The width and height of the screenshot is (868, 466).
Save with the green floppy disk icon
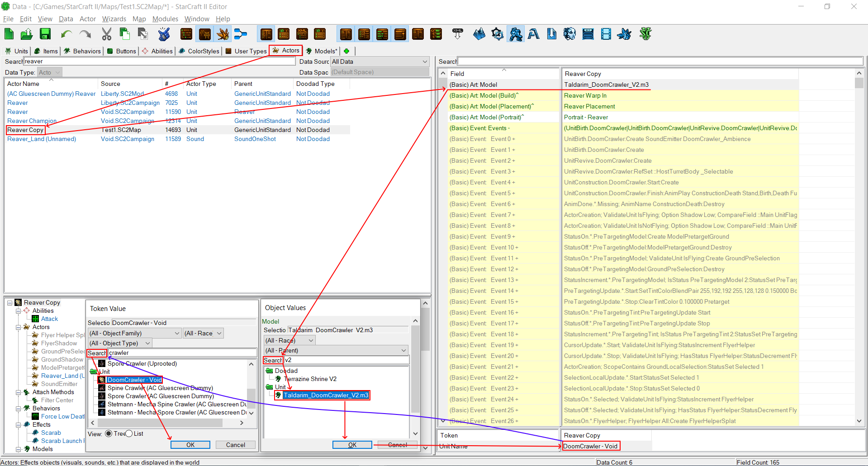coord(45,34)
